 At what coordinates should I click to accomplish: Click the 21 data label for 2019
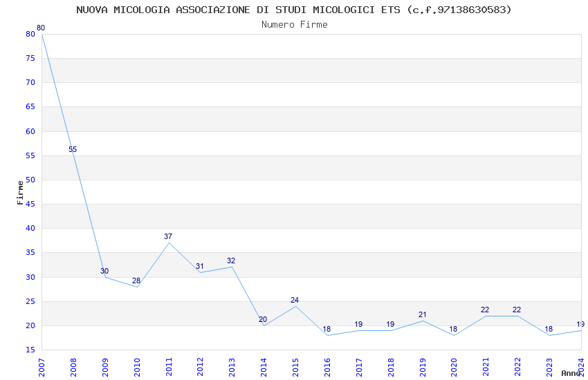coord(422,314)
